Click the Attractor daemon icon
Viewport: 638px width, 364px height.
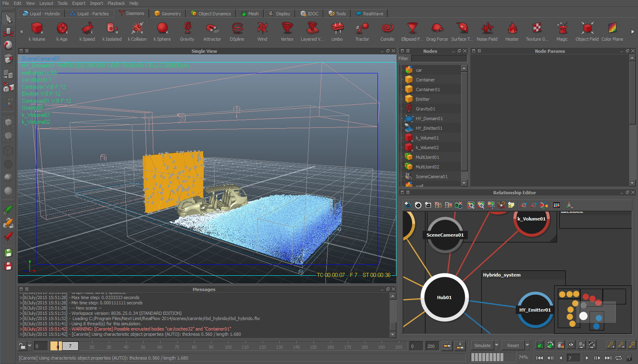tap(212, 29)
